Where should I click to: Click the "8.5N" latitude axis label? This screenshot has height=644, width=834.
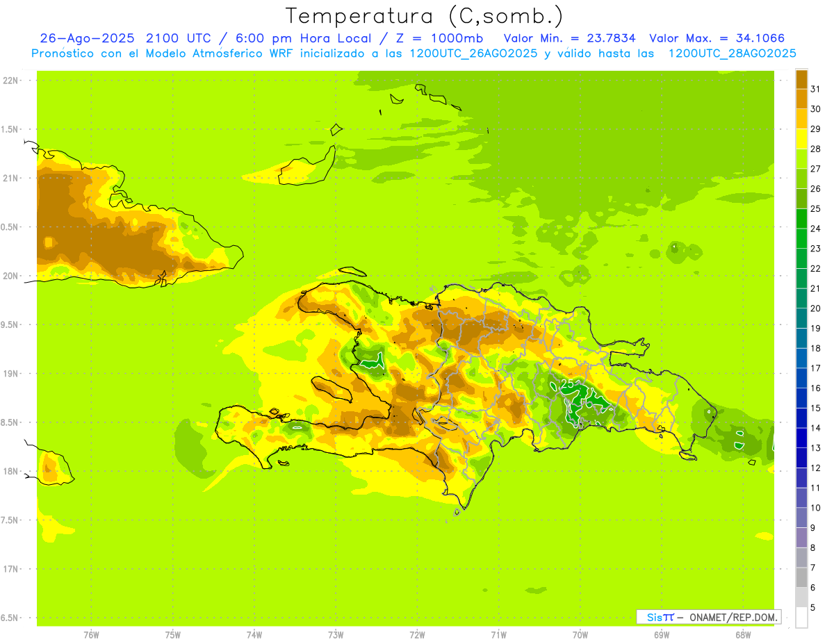10,422
